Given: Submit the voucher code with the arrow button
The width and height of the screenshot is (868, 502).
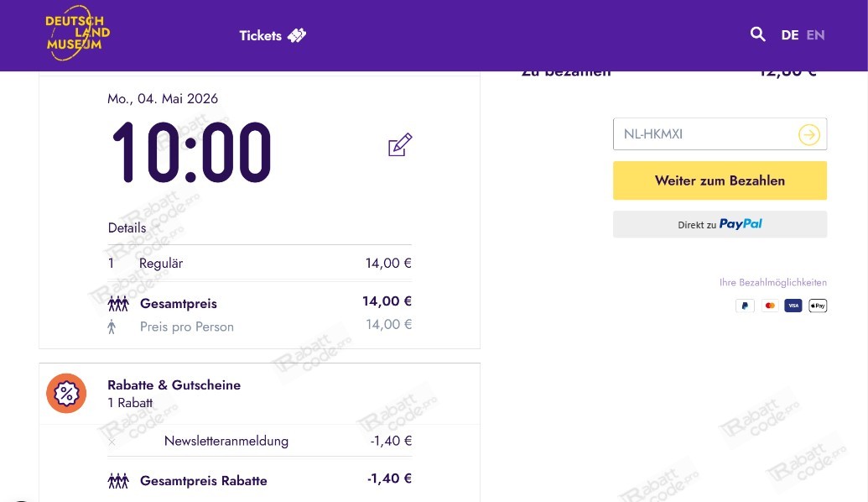Looking at the screenshot, I should [x=808, y=134].
